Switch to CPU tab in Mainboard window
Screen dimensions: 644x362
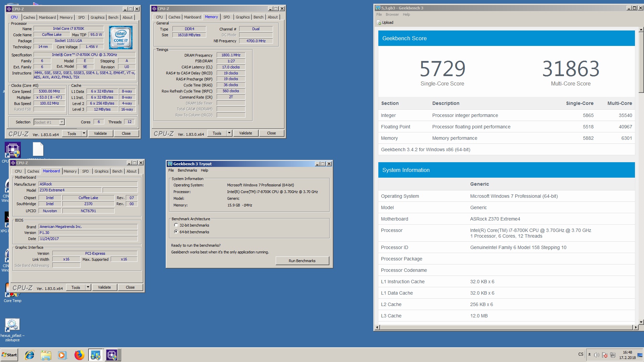point(18,171)
